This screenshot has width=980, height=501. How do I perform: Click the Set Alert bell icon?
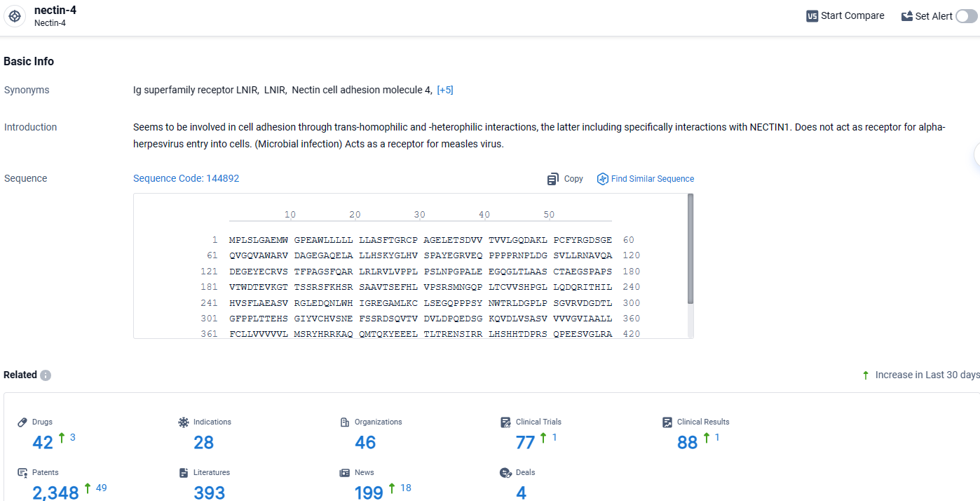click(x=907, y=16)
